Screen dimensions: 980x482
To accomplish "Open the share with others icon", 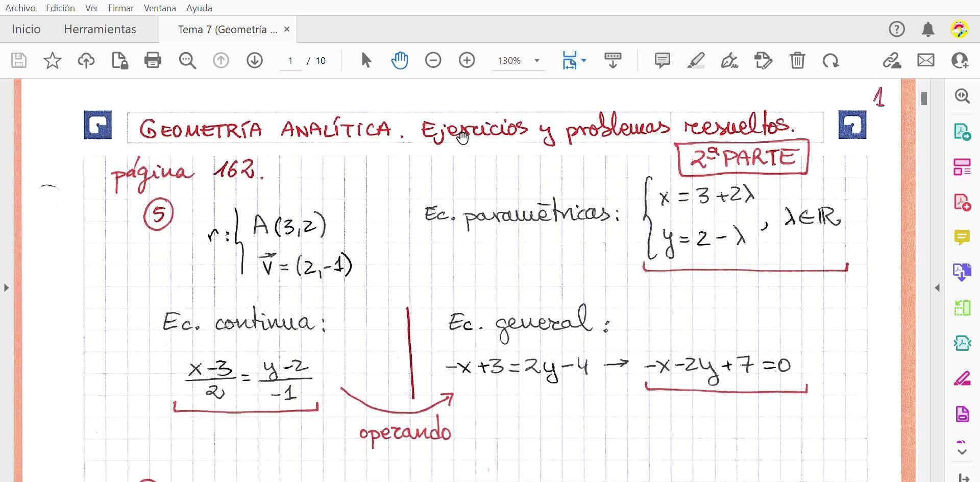I will click(x=960, y=60).
